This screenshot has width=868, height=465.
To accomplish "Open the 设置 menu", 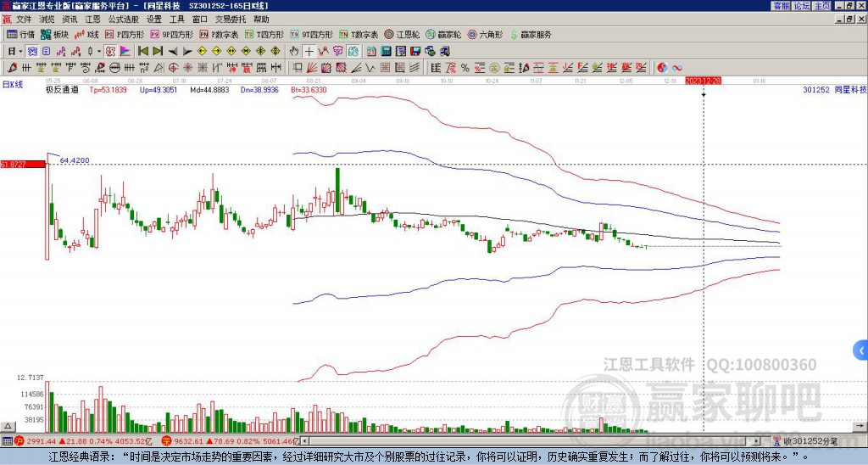I will pos(154,20).
